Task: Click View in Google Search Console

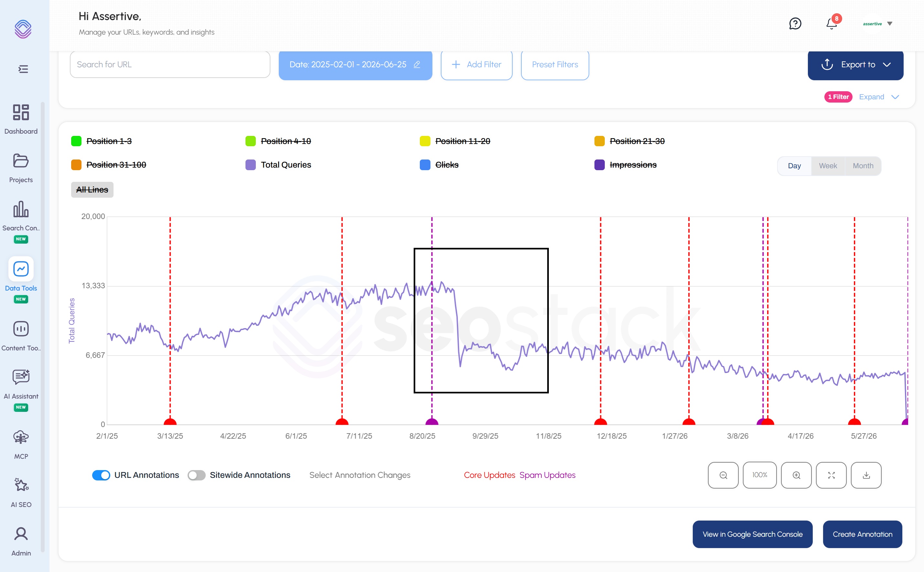Action: (x=752, y=534)
